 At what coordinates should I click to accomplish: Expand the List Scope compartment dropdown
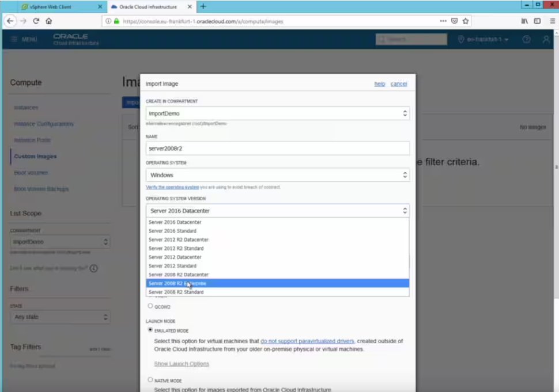click(x=60, y=242)
